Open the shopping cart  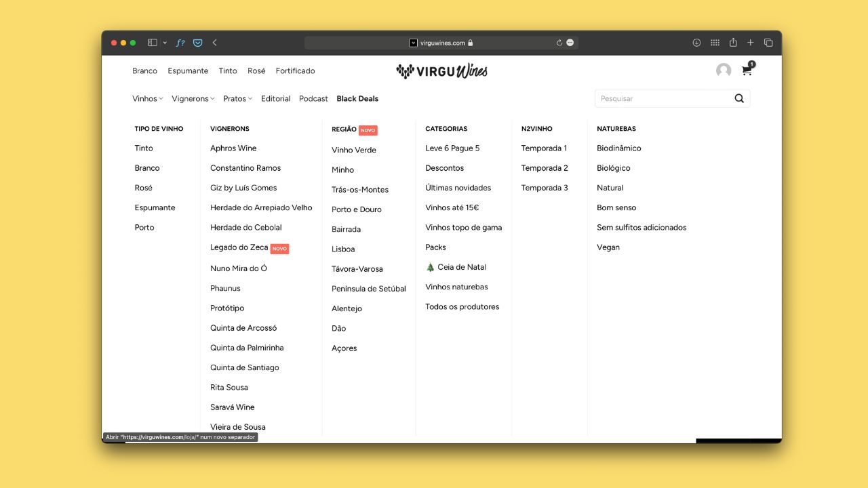coord(747,70)
